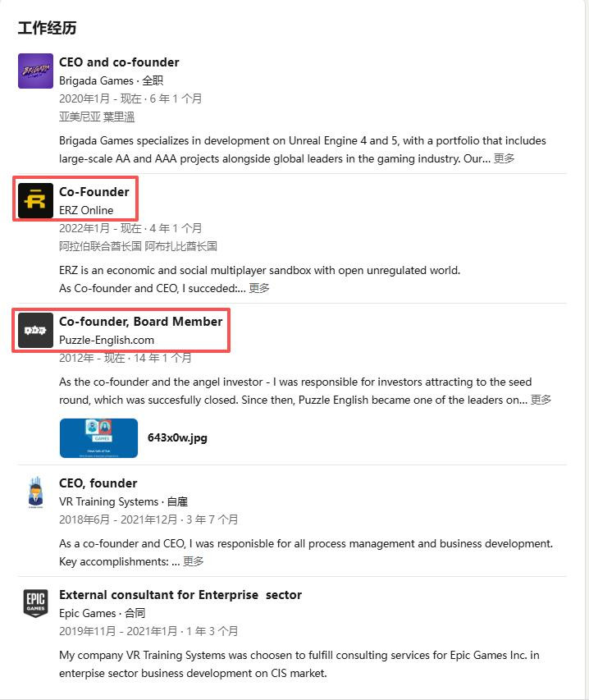The image size is (589, 700).
Task: Expand Puzzle English description with 更多
Action: coord(541,400)
